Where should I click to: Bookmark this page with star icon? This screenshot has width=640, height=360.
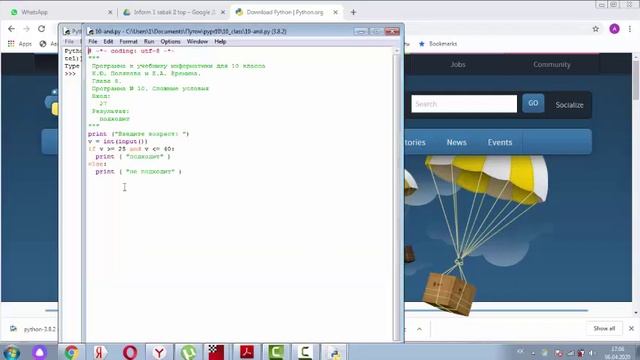596,29
